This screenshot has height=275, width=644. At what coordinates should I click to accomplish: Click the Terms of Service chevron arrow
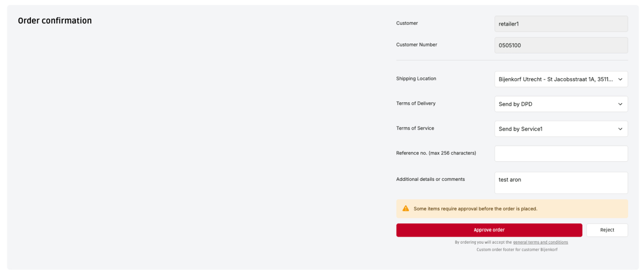point(620,129)
